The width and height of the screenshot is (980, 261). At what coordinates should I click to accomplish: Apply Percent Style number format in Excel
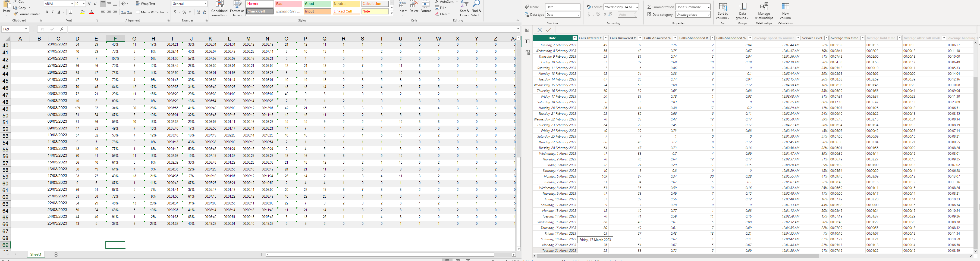pyautogui.click(x=184, y=12)
